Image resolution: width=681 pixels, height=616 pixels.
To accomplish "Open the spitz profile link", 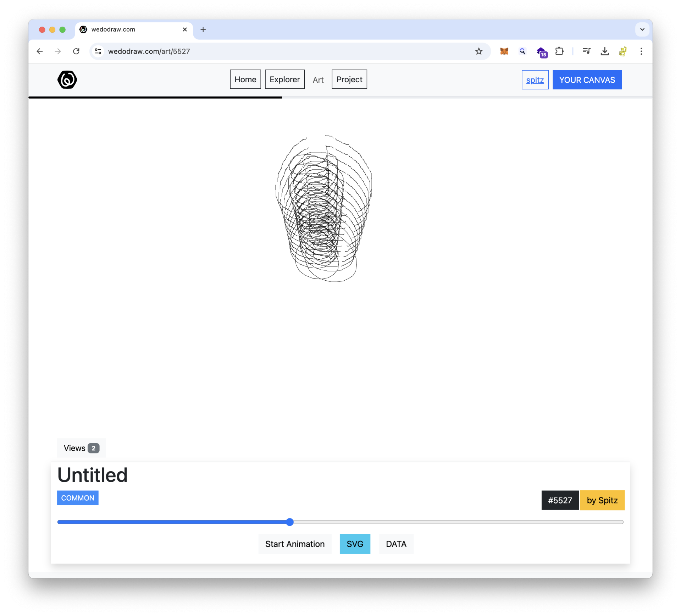I will [535, 80].
